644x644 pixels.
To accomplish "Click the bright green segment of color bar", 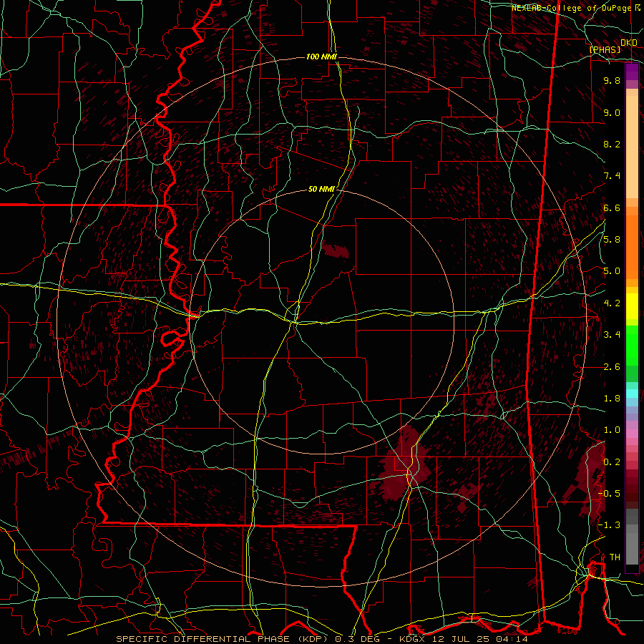I will tap(632, 346).
